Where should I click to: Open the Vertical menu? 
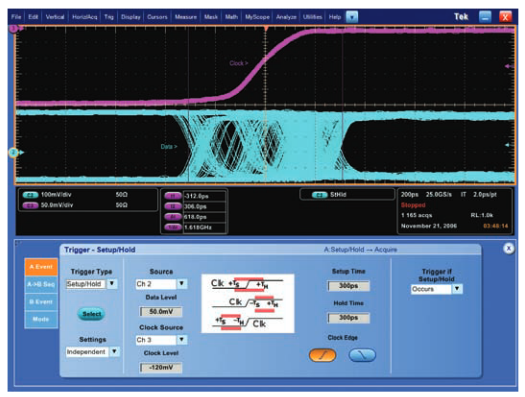pyautogui.click(x=55, y=17)
